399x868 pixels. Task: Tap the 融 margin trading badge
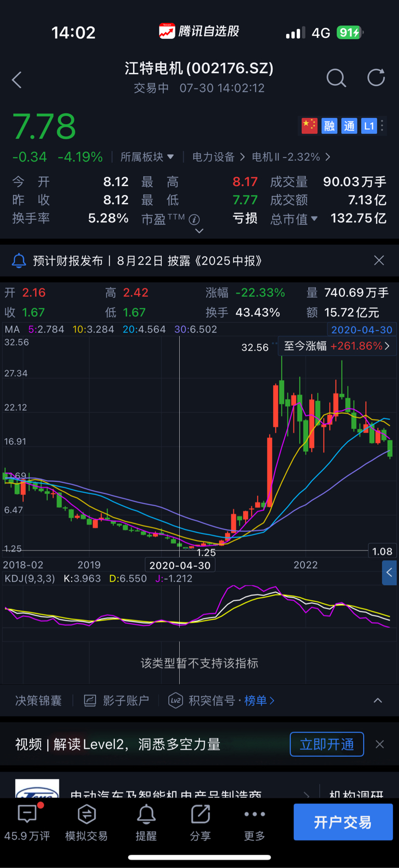pos(329,126)
